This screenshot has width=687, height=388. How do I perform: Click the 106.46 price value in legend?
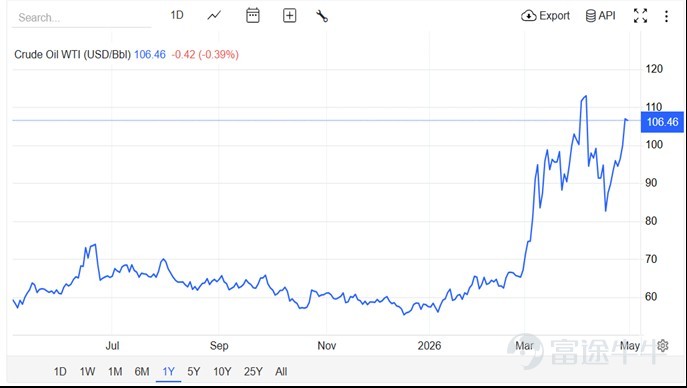(x=150, y=55)
